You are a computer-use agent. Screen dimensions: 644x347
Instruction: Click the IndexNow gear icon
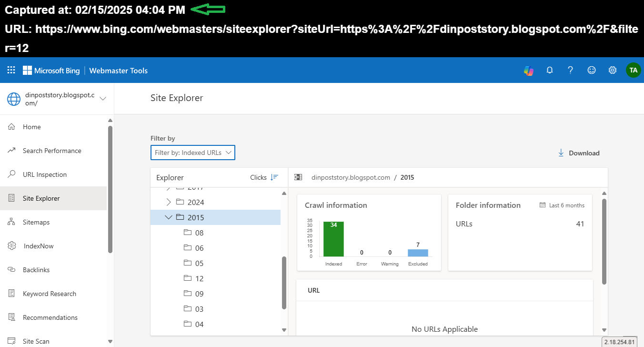tap(12, 246)
